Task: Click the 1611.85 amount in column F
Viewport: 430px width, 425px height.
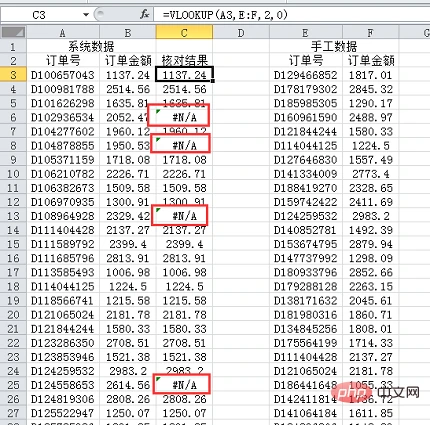Action: tap(370, 413)
